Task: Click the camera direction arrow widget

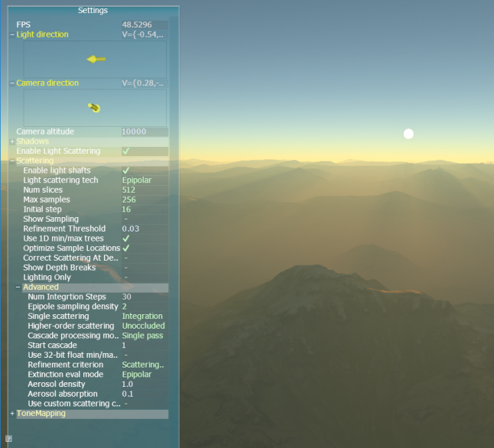Action: click(94, 108)
